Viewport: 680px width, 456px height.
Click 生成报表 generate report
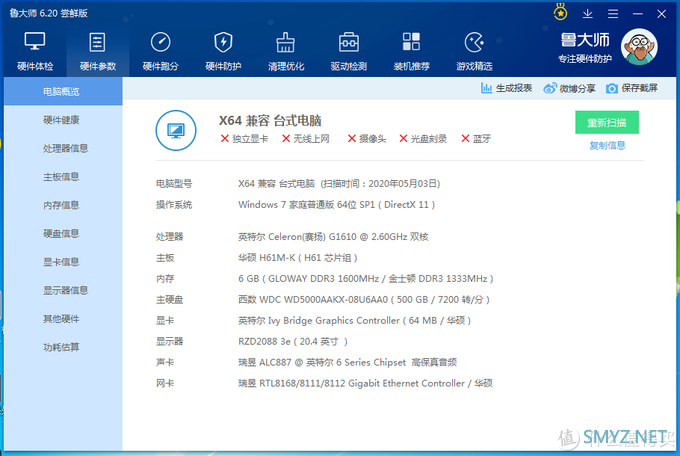(507, 88)
